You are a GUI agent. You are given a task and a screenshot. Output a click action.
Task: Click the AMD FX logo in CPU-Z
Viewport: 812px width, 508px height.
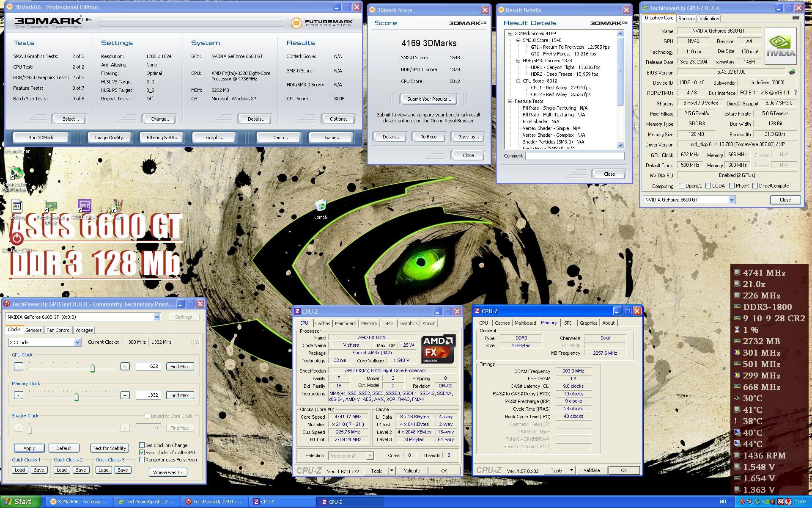pos(438,349)
